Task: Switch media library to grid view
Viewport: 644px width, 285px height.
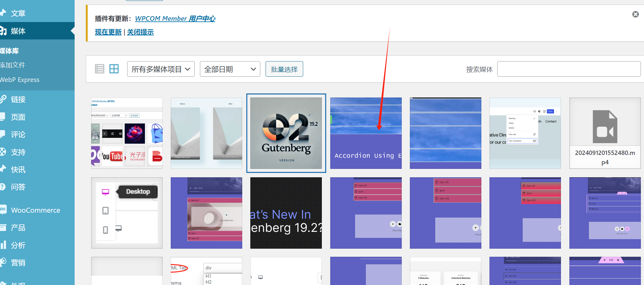Action: pyautogui.click(x=114, y=69)
